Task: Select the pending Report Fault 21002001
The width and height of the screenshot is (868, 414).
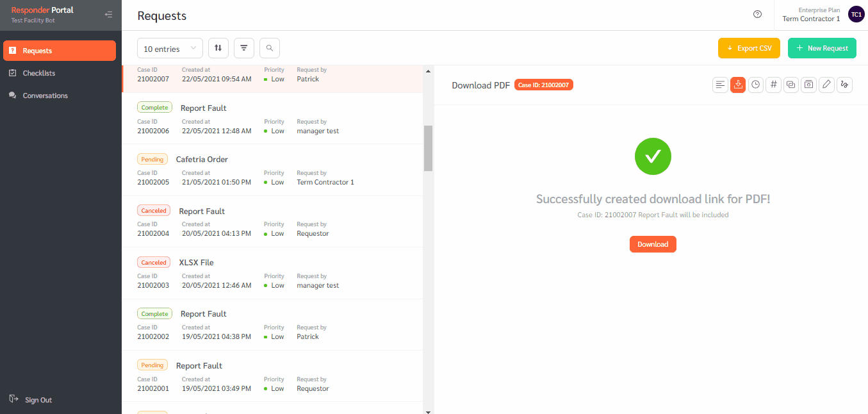Action: coord(272,376)
